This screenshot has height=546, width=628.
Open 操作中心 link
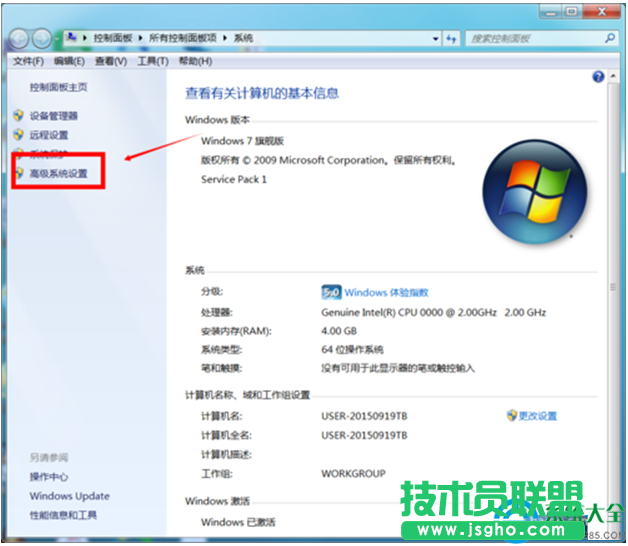(x=49, y=477)
